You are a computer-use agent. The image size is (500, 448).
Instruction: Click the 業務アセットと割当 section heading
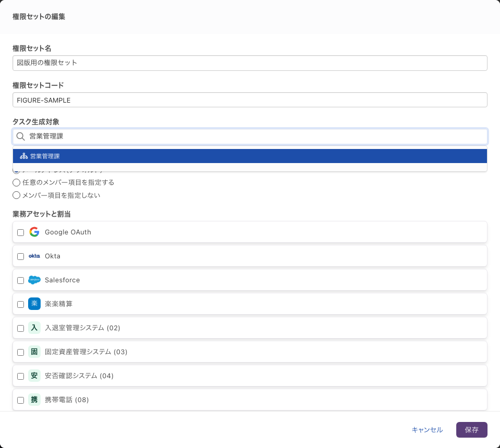pyautogui.click(x=42, y=214)
